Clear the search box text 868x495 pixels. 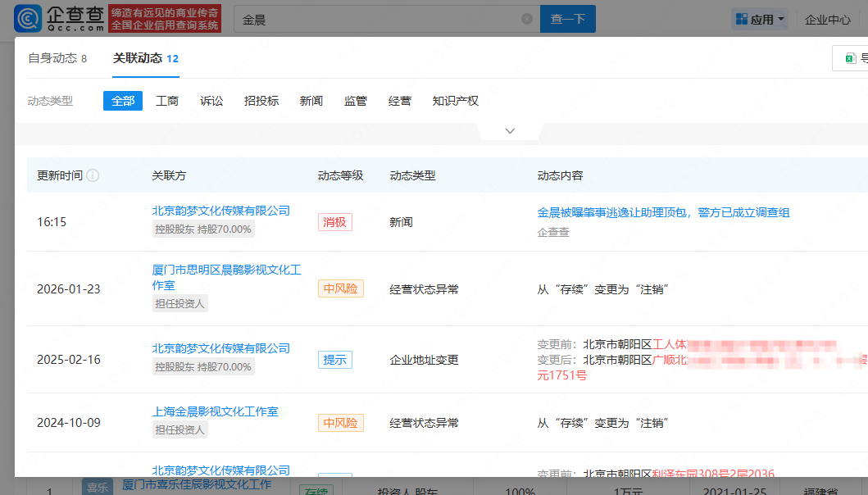coord(527,19)
